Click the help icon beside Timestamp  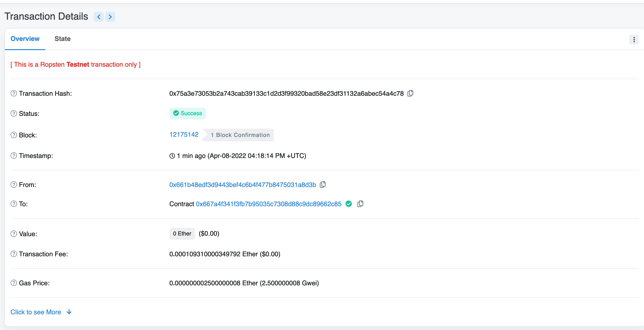[14, 156]
